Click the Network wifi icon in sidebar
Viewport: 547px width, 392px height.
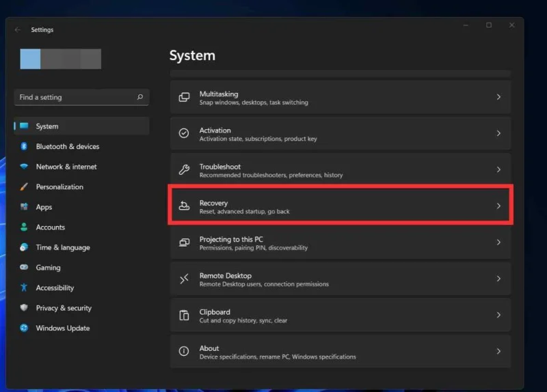pyautogui.click(x=24, y=167)
